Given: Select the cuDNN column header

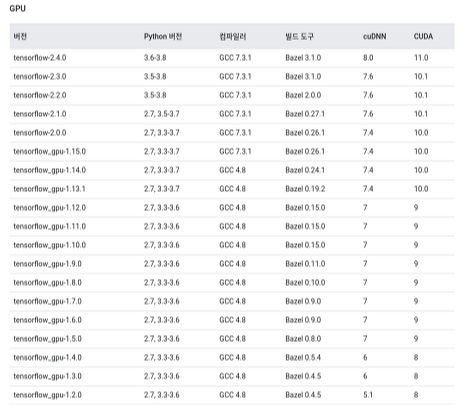Looking at the screenshot, I should [x=374, y=36].
